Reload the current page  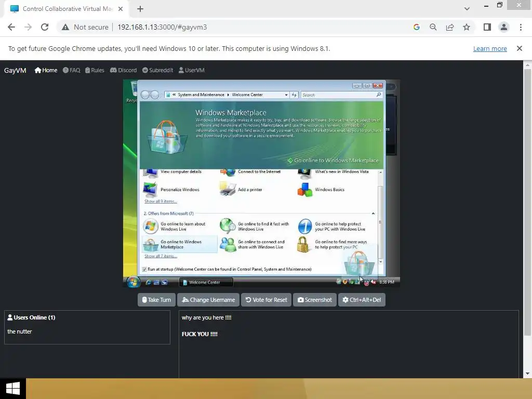[45, 27]
